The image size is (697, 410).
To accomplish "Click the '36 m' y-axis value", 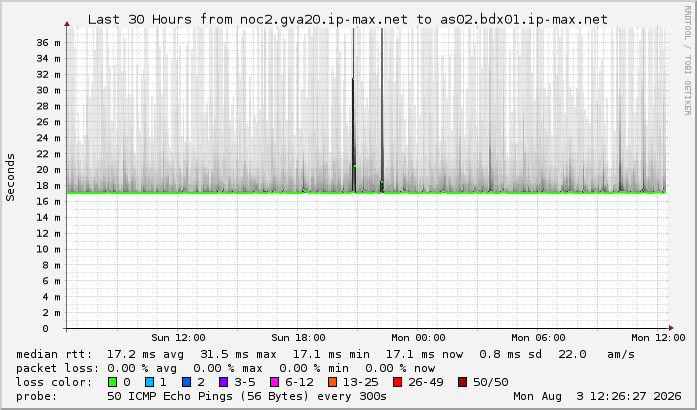I will pos(48,43).
